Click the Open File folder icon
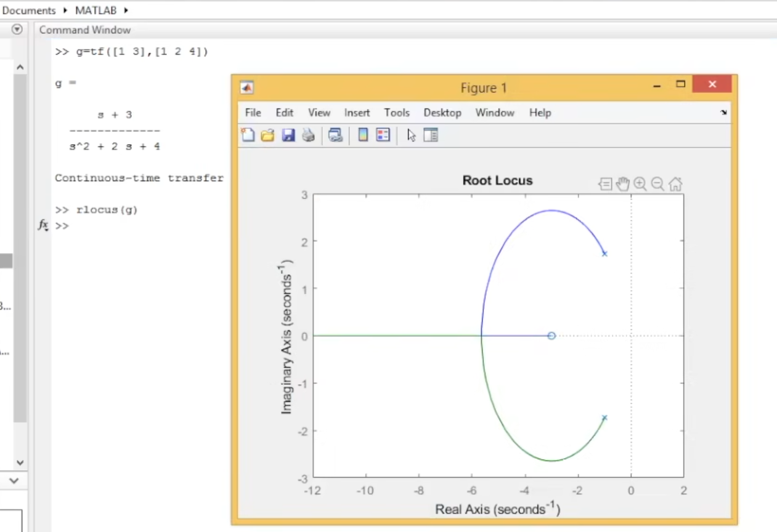 pyautogui.click(x=267, y=135)
